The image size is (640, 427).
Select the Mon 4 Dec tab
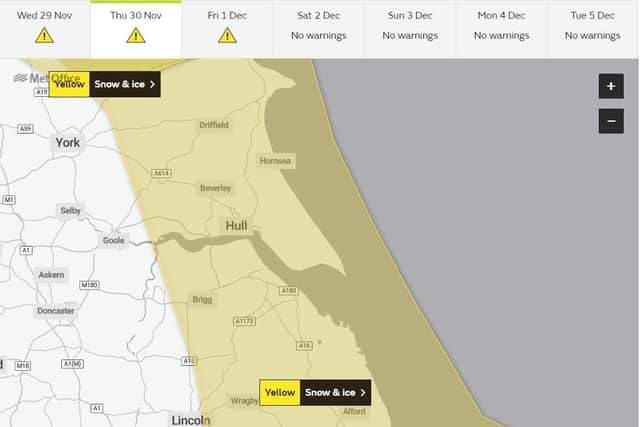pos(501,29)
